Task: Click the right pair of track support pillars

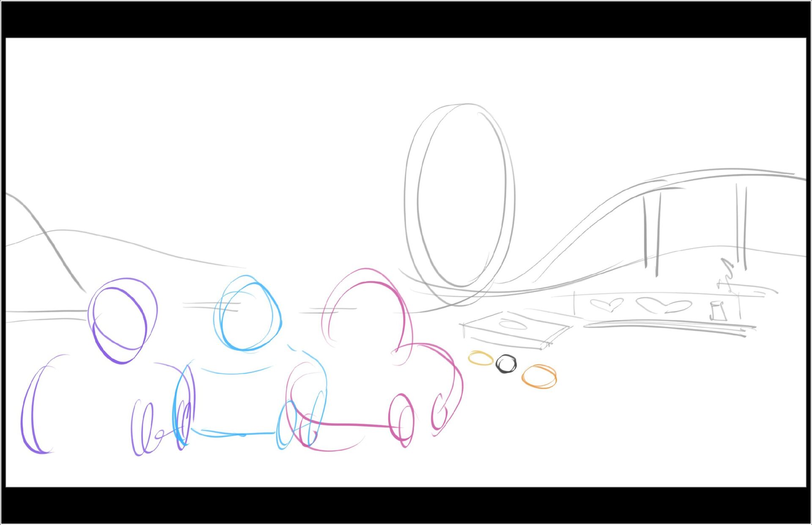Action: point(741,226)
